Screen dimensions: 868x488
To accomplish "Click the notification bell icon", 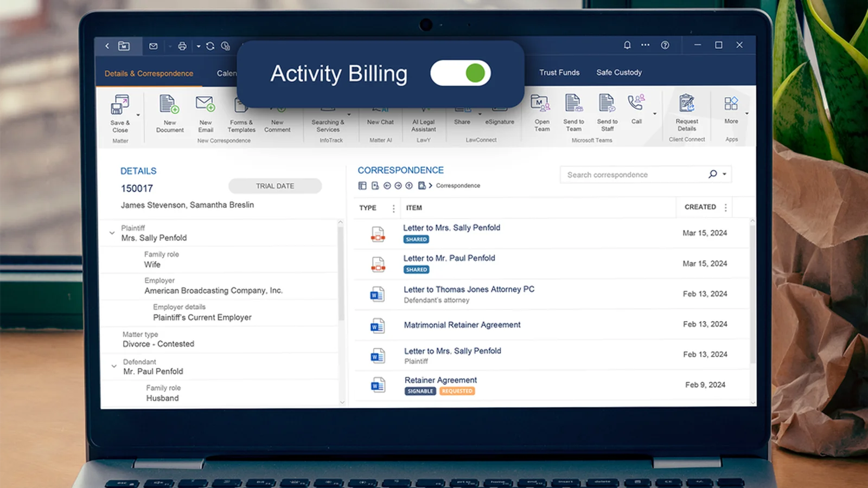I will (627, 45).
